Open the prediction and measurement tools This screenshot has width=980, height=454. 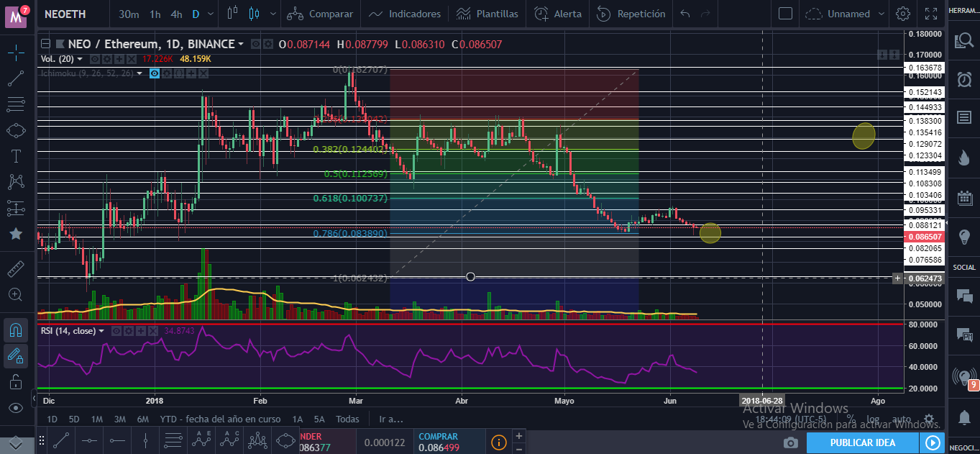(16, 208)
